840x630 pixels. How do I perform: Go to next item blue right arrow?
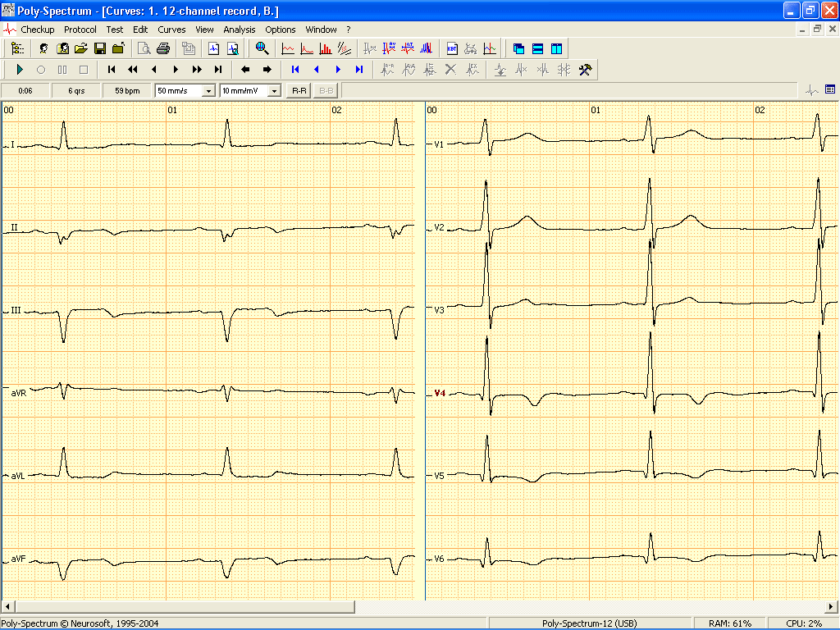[338, 70]
